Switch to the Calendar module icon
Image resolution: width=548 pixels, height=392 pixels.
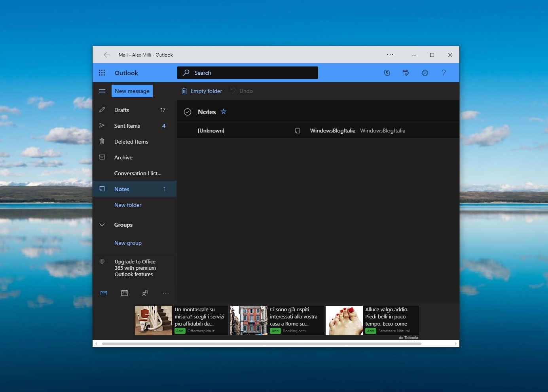click(124, 293)
